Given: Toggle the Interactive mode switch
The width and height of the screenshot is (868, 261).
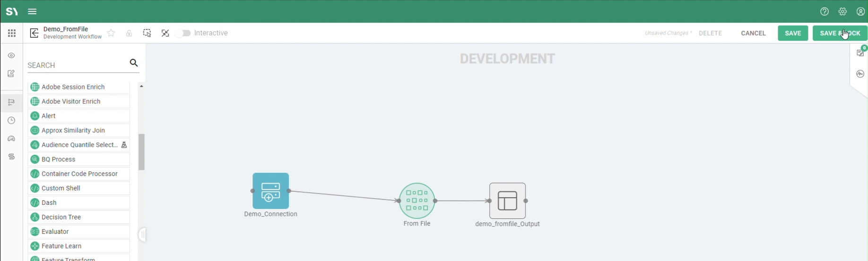Looking at the screenshot, I should pos(185,33).
